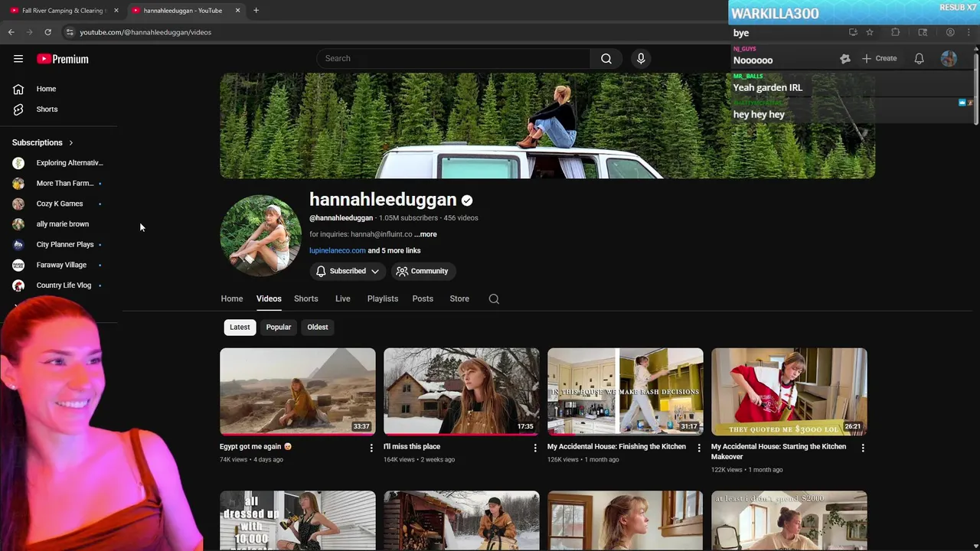
Task: Open the Playlists tab
Action: tap(382, 298)
